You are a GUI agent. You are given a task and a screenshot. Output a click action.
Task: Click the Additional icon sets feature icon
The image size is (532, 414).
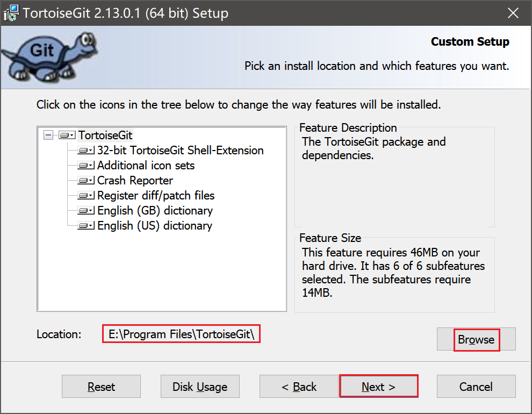pos(86,166)
